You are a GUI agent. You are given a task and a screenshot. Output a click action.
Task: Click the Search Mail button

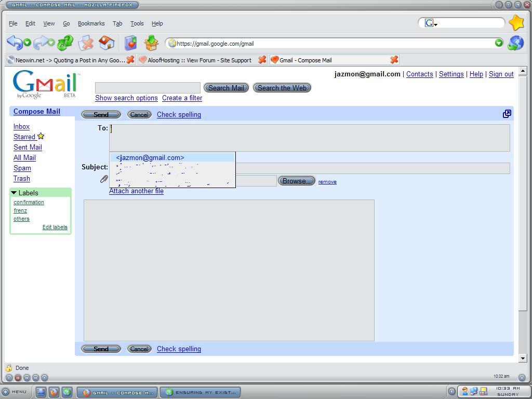pyautogui.click(x=226, y=88)
